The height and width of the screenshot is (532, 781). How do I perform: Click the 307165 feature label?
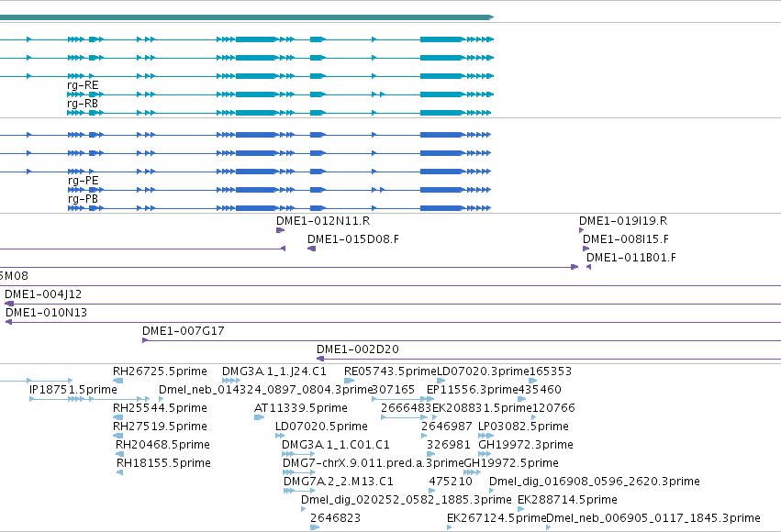(394, 390)
